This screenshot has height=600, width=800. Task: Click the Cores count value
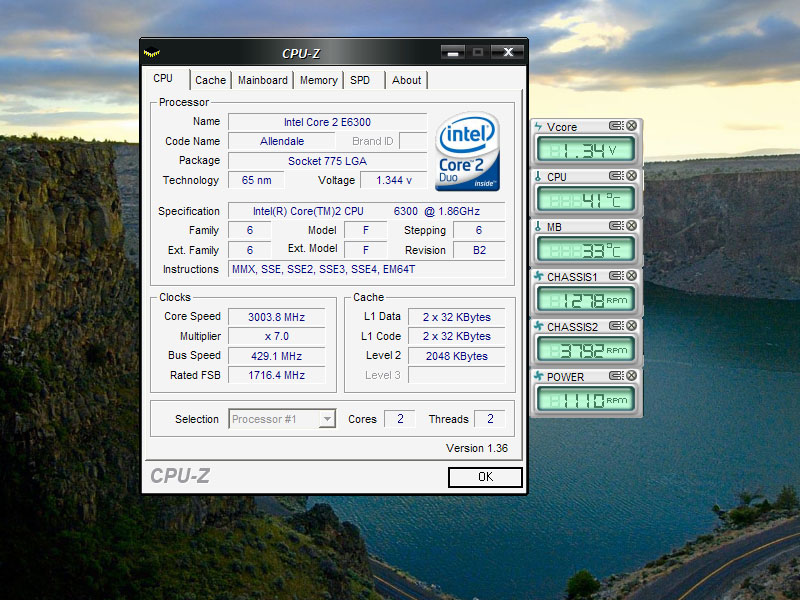[400, 419]
